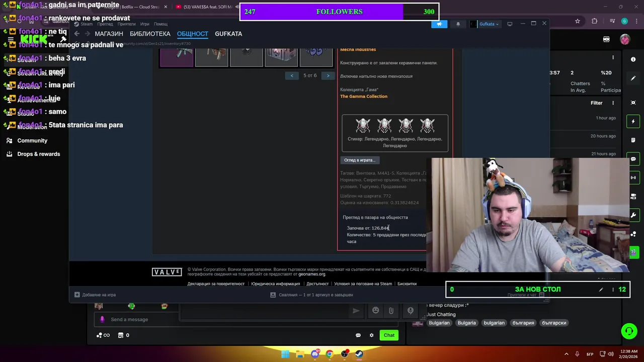
Task: Click the green headset support button
Action: (x=629, y=331)
